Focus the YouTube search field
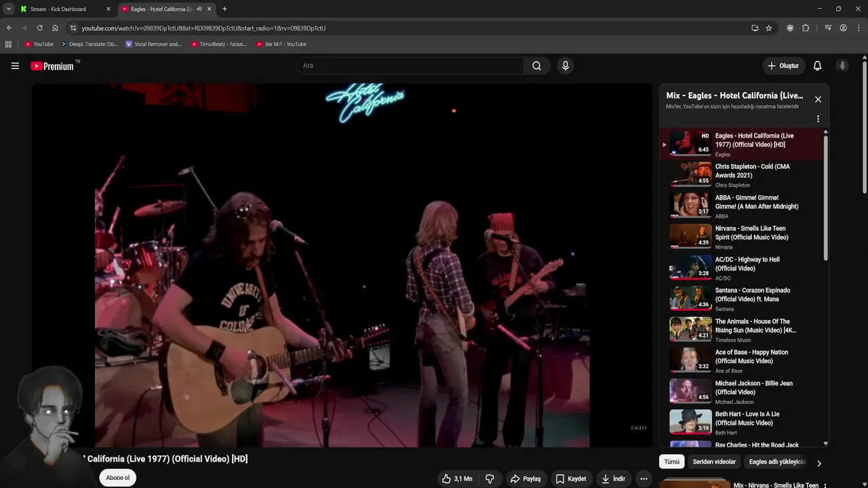The width and height of the screenshot is (868, 488). pos(410,66)
